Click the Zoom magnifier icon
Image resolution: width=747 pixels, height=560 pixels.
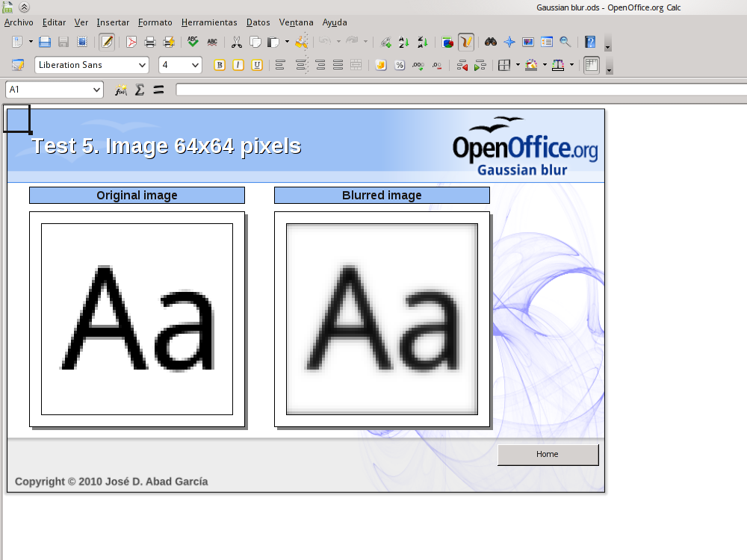tap(565, 42)
